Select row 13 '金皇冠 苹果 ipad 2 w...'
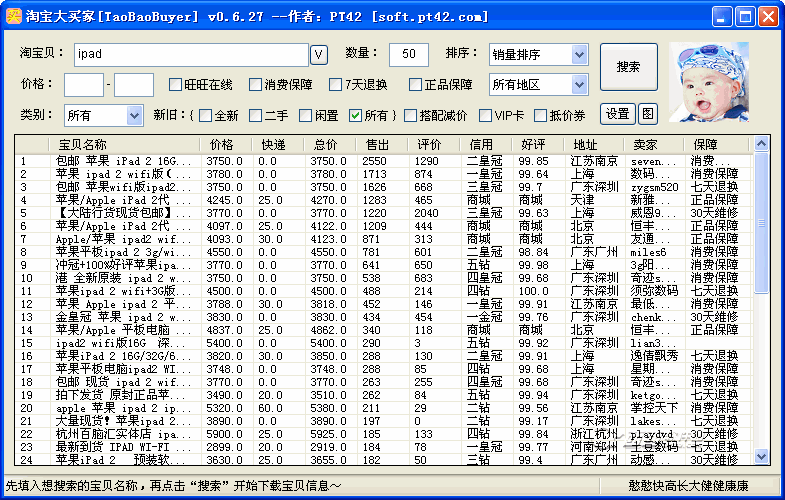 tap(383, 317)
